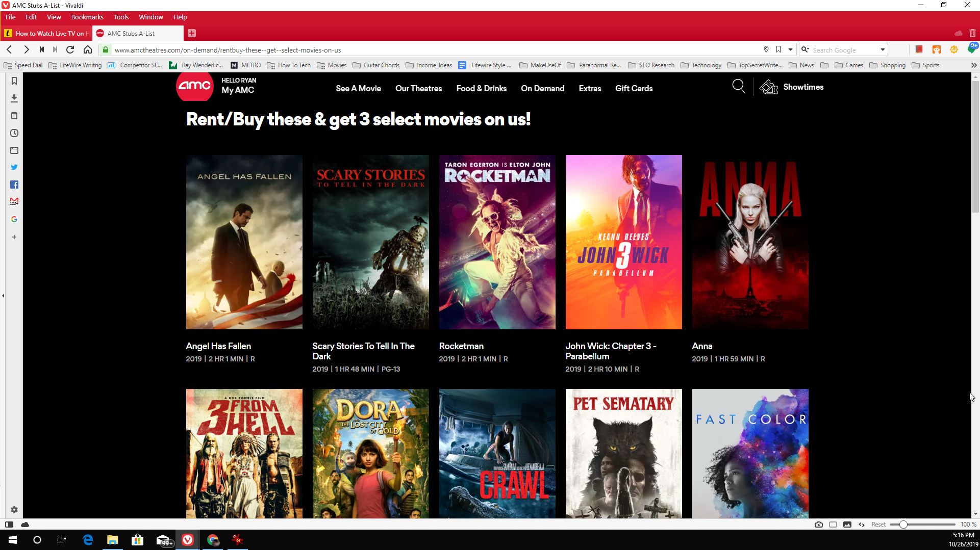Choose search engine via magnifier icon in search field
The image size is (980, 550).
[805, 49]
